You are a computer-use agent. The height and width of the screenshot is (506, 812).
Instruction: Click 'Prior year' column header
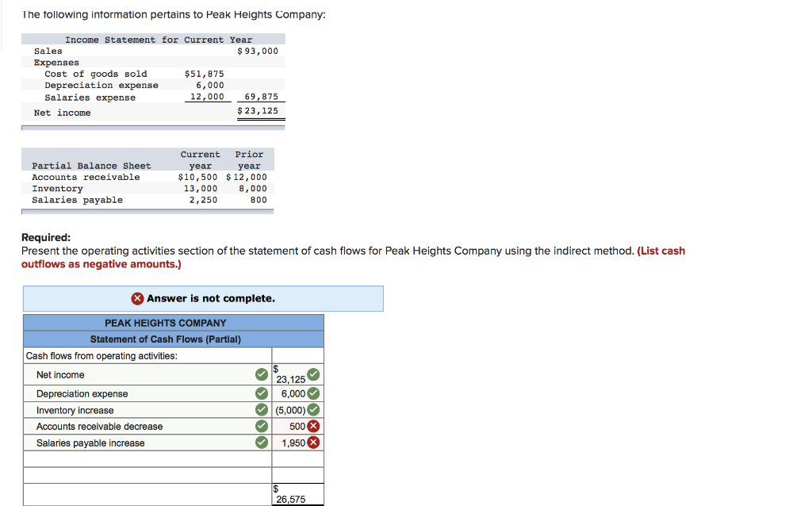(249, 160)
